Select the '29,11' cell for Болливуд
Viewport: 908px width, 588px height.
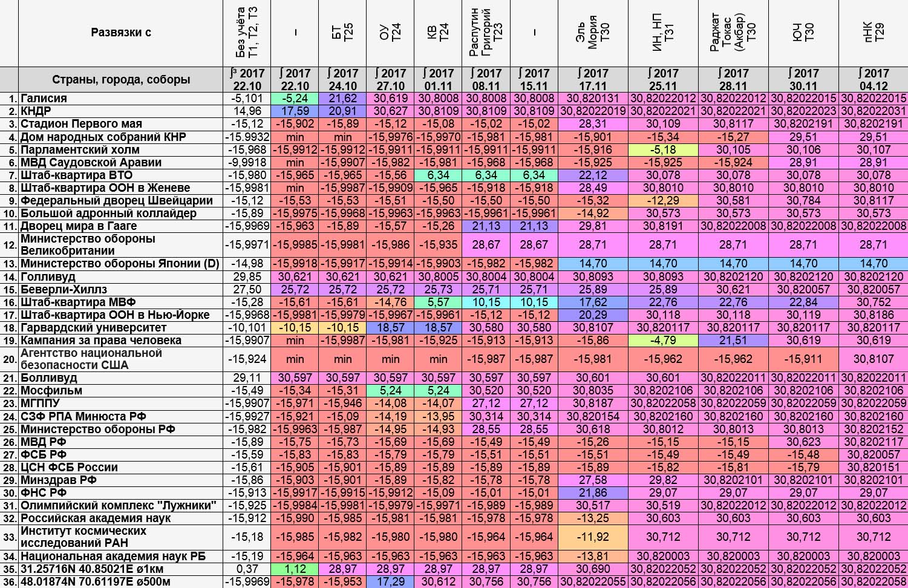(247, 377)
